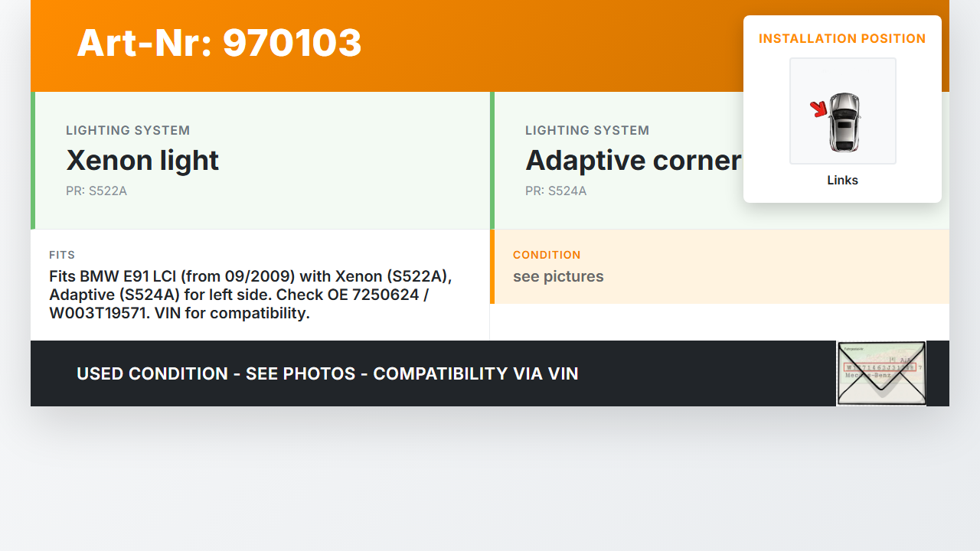Click the "LIGHTING SYSTEM" label above Adaptive corner
This screenshot has width=980, height=551.
(x=587, y=131)
